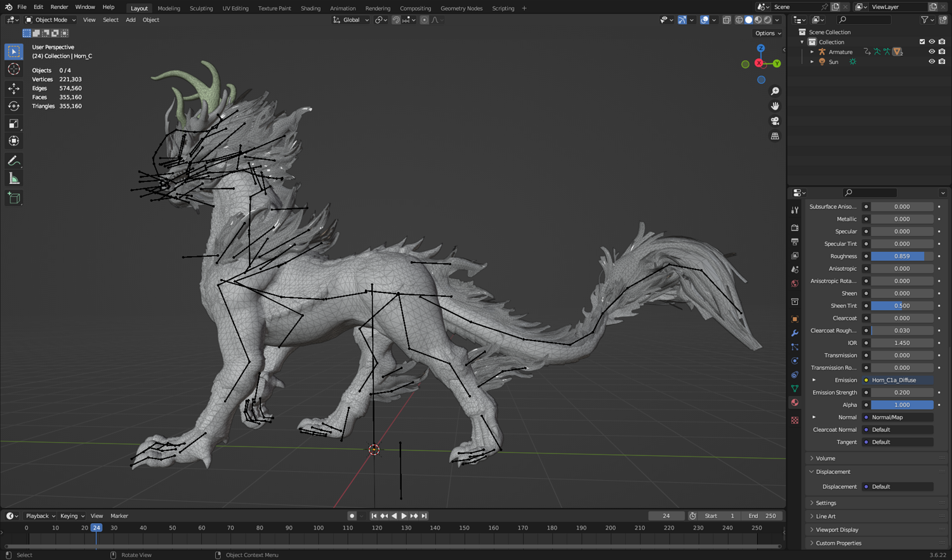This screenshot has height=560, width=952.
Task: Choose the Move tool
Action: click(14, 89)
